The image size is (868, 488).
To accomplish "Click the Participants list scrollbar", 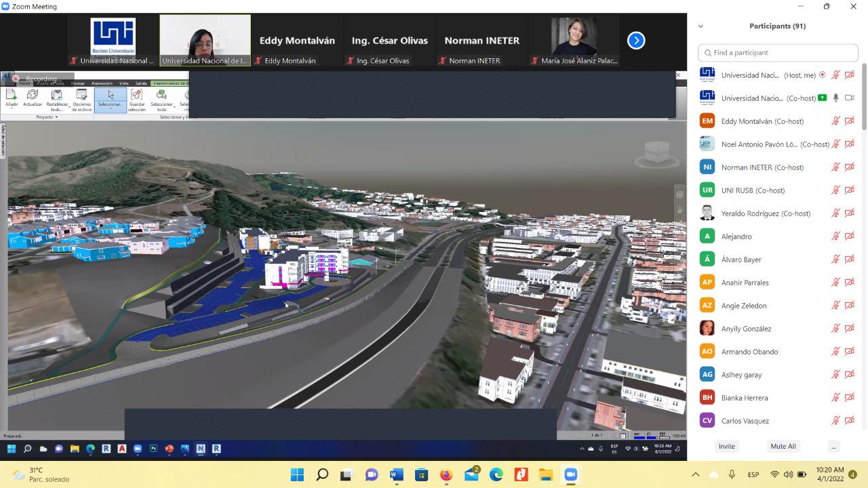I will pyautogui.click(x=864, y=98).
